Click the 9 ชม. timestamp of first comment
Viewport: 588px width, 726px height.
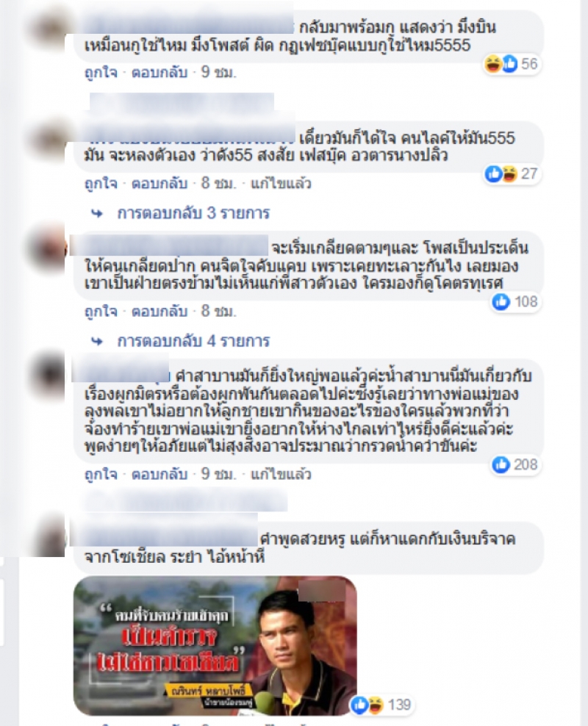click(x=218, y=73)
